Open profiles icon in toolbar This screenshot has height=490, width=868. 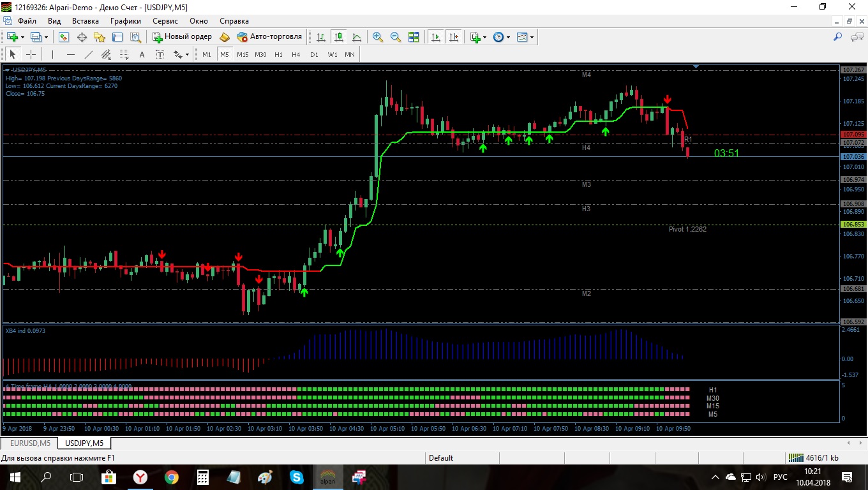[36, 37]
